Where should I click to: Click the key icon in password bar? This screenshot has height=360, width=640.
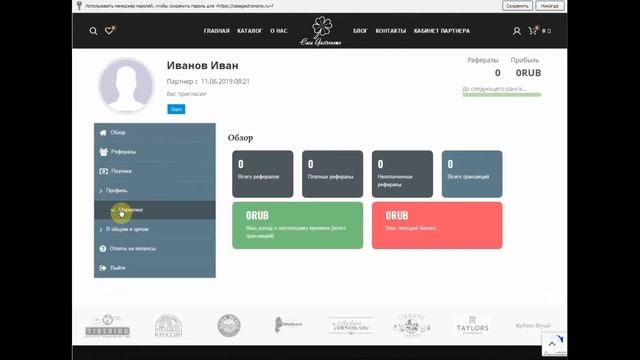pyautogui.click(x=79, y=6)
